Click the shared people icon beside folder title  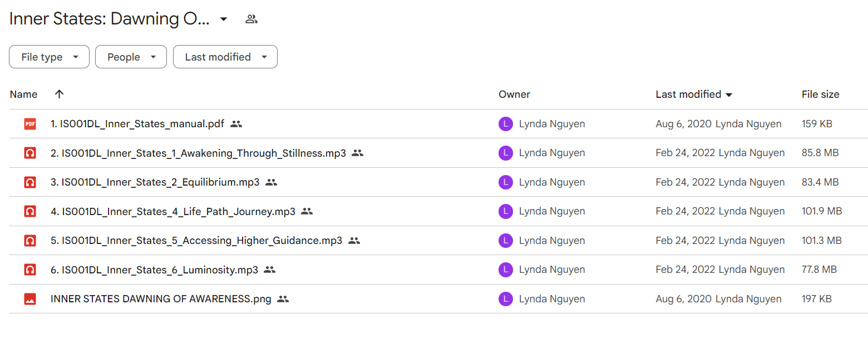(251, 19)
